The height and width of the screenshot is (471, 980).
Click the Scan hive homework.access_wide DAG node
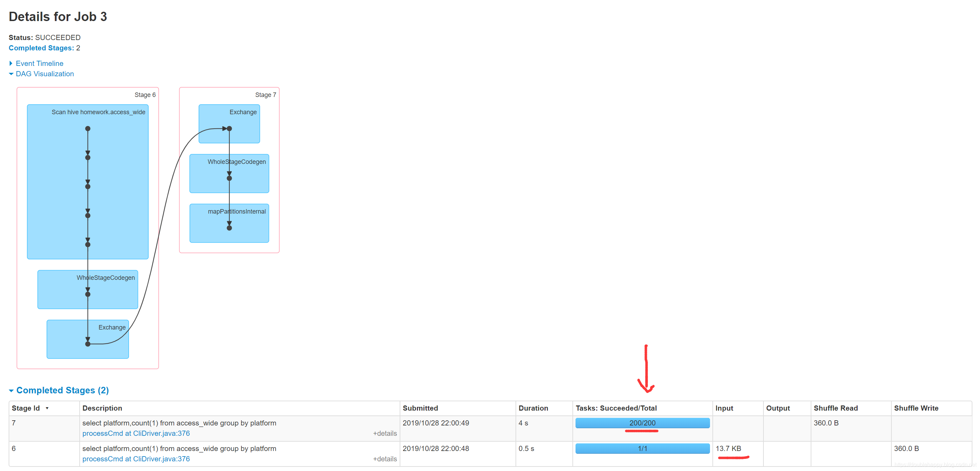(98, 112)
